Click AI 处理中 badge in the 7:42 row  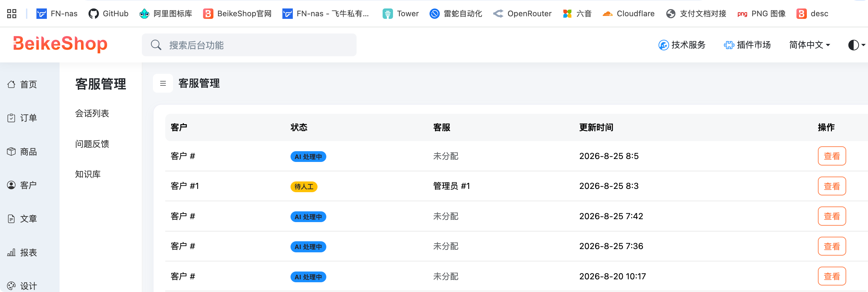point(308,217)
